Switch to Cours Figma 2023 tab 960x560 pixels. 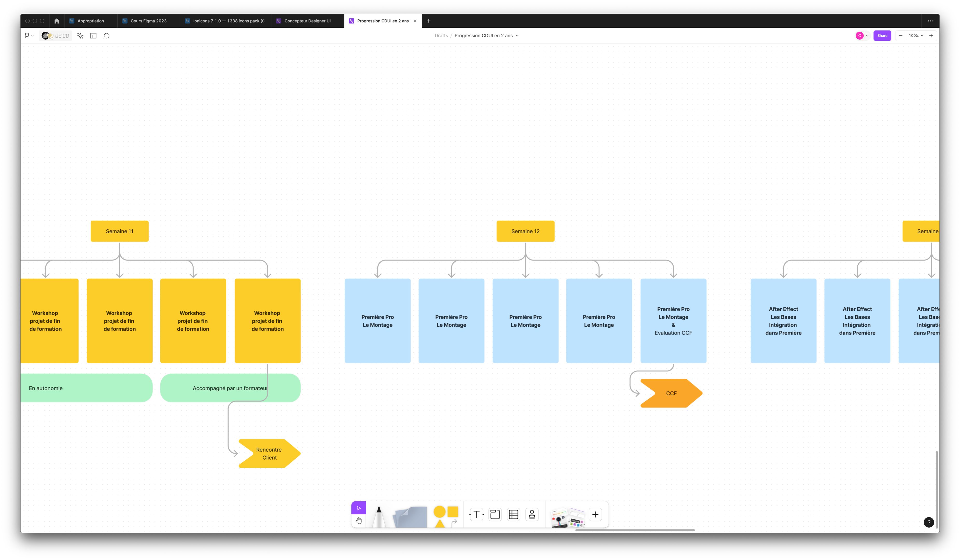coord(148,21)
